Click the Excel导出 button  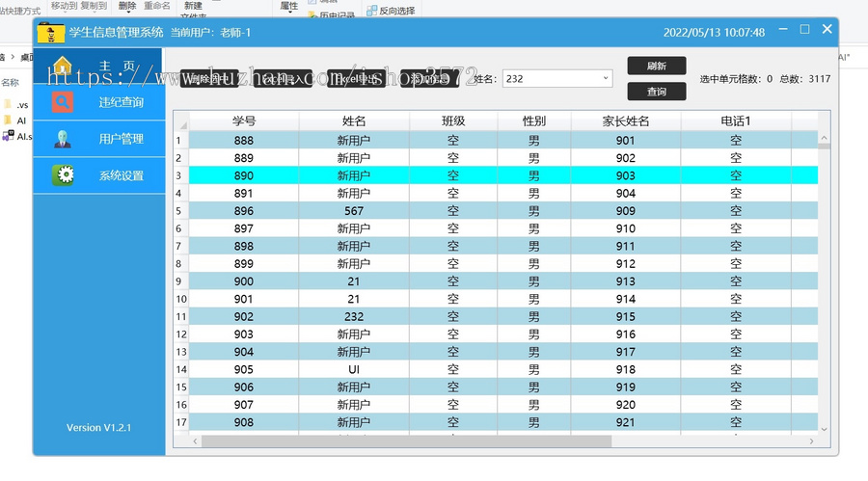[356, 79]
